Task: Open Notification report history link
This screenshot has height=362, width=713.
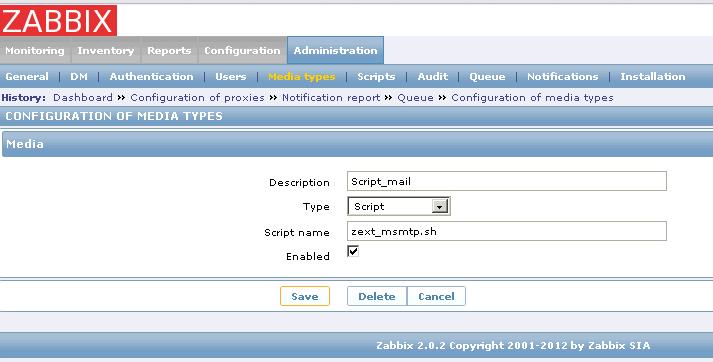Action: 331,98
